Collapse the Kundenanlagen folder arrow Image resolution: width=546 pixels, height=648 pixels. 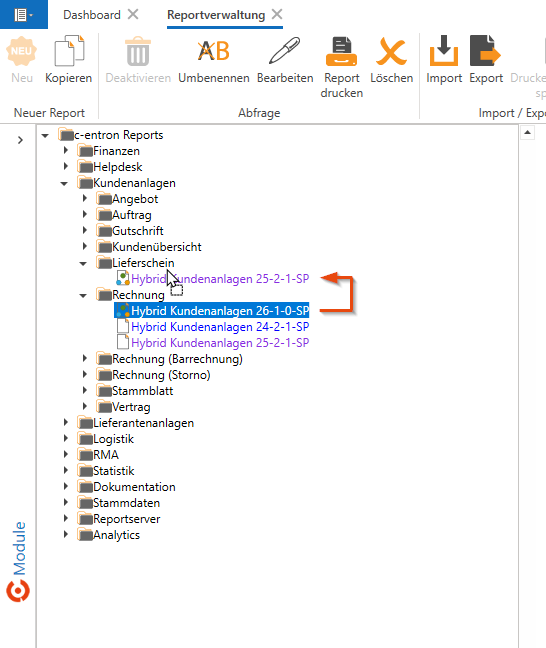[x=64, y=183]
